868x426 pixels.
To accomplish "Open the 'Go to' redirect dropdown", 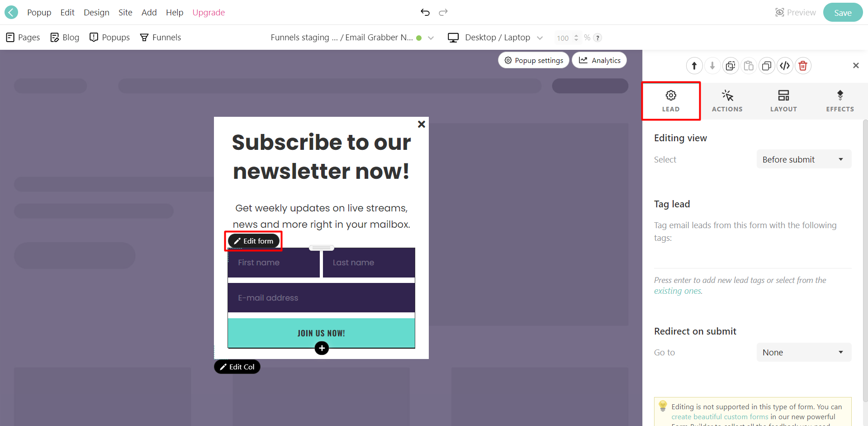I will click(803, 352).
